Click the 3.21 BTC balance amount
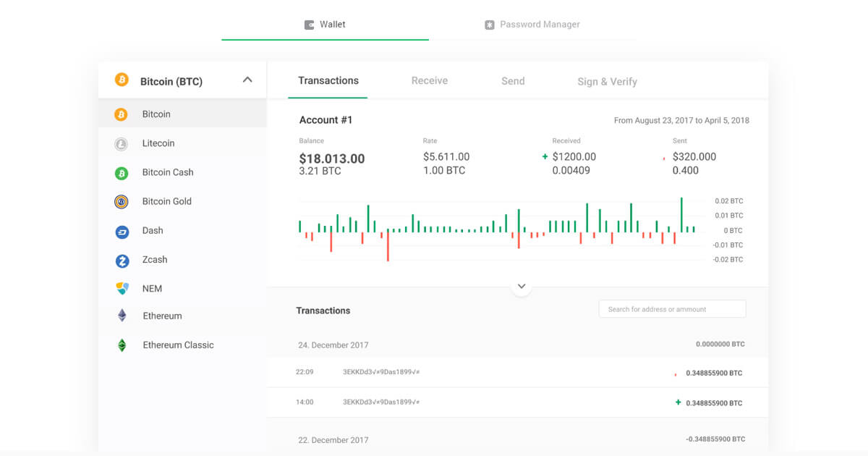 pos(320,172)
